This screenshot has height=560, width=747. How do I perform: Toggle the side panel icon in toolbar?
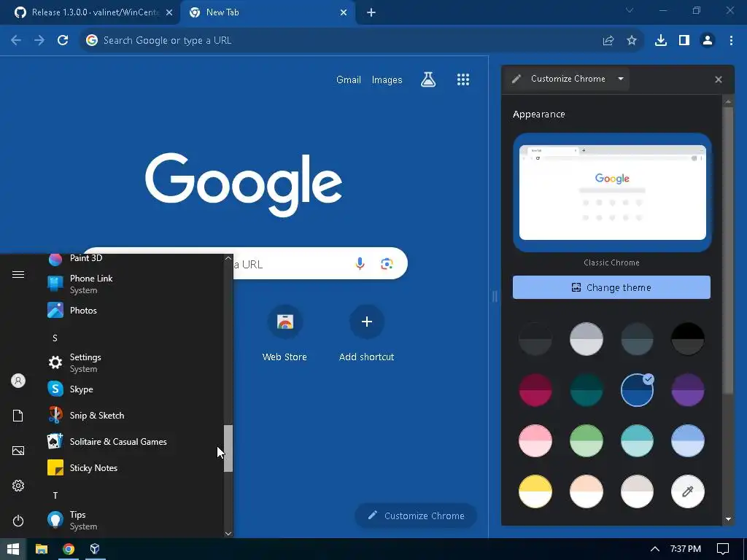(x=684, y=41)
